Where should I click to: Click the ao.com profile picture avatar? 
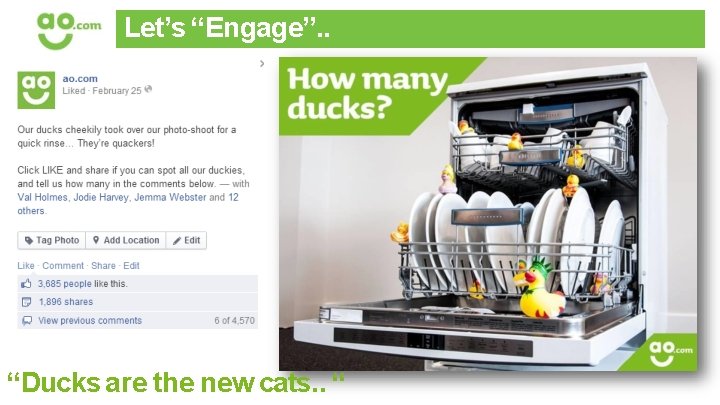(x=36, y=90)
